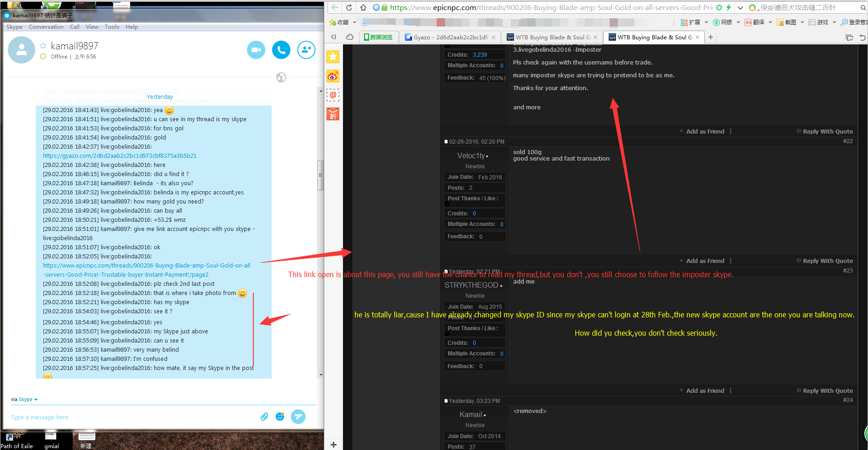Open the gyazo.com link in chat
The image size is (868, 450).
pos(120,155)
